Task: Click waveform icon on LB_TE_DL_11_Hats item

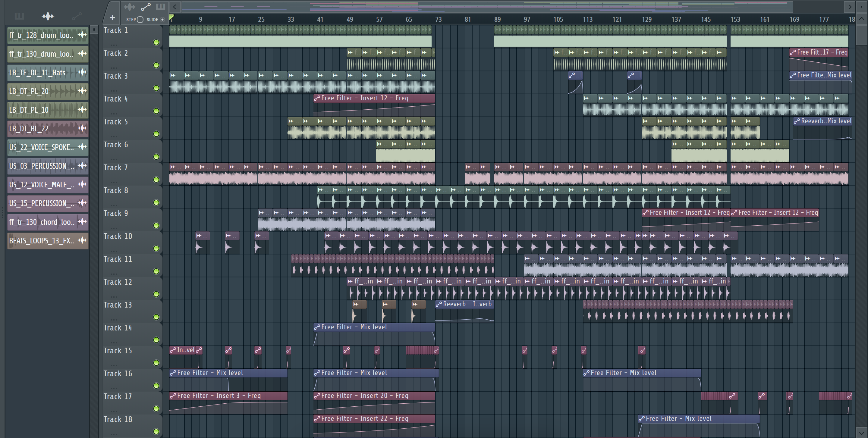Action: [82, 72]
